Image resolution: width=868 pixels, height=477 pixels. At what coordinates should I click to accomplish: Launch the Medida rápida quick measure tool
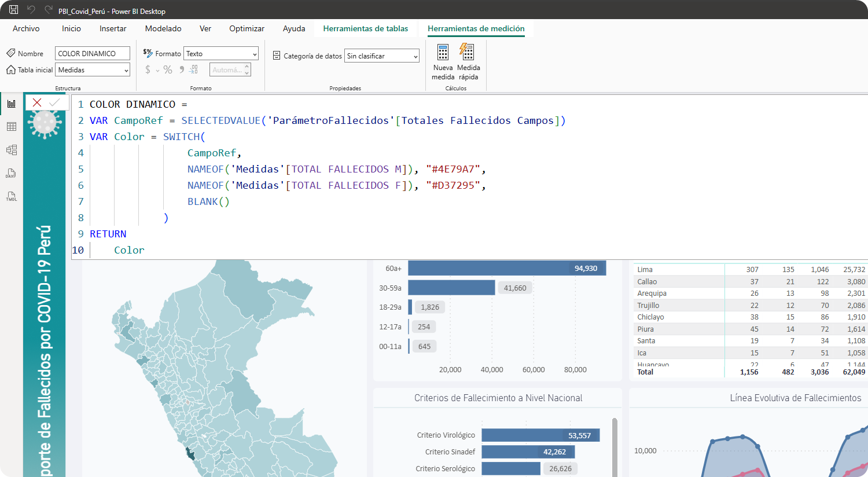pyautogui.click(x=468, y=62)
